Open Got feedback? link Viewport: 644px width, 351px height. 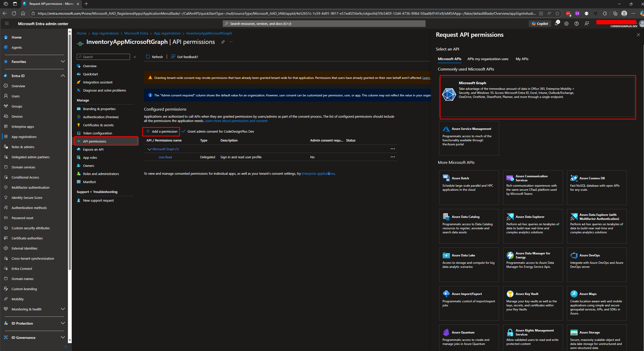pyautogui.click(x=185, y=57)
